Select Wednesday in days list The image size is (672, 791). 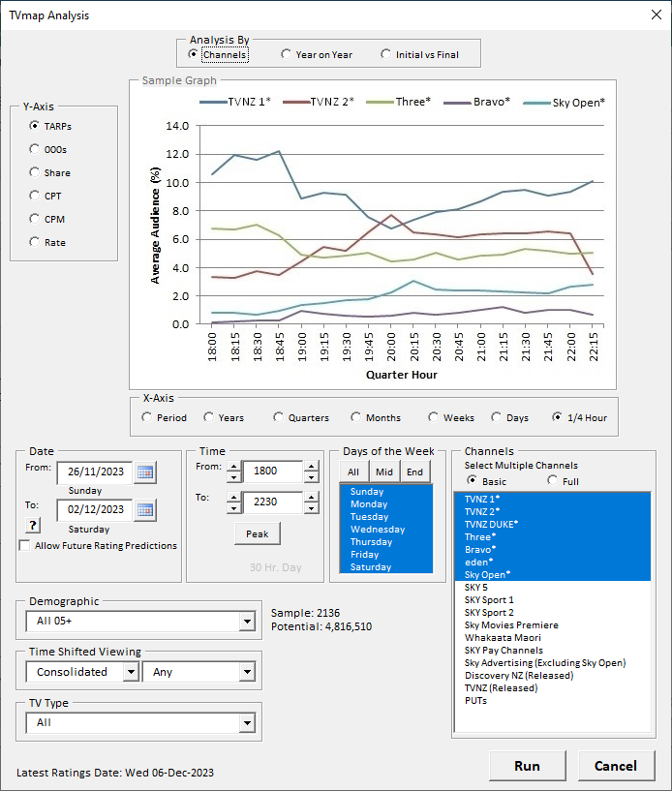pos(386,530)
